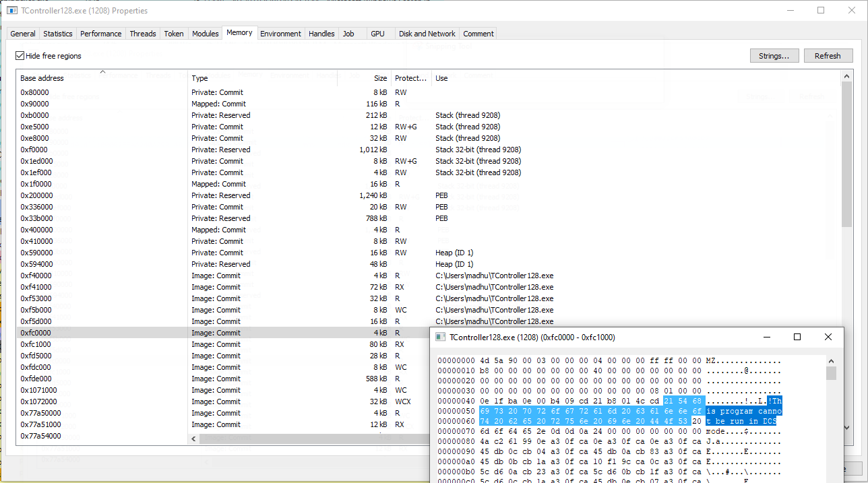Click the Process Hacker icon in the title bar
Image resolution: width=868 pixels, height=483 pixels.
[x=12, y=11]
